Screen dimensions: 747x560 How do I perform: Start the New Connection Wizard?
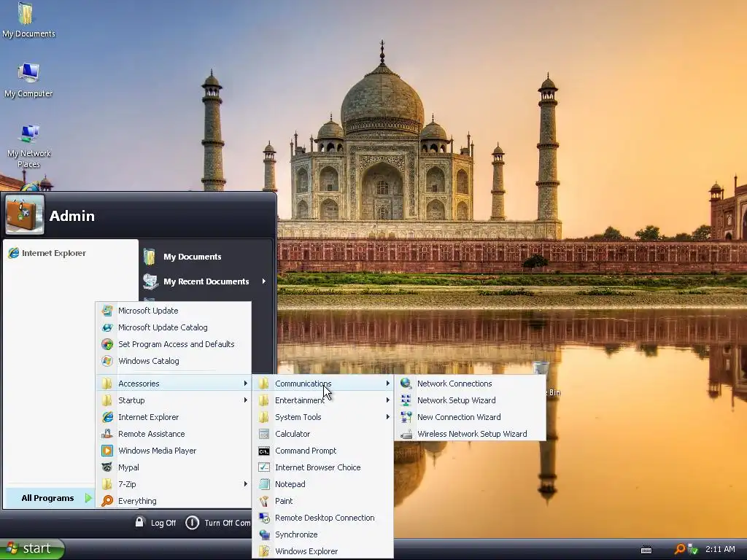click(x=470, y=416)
